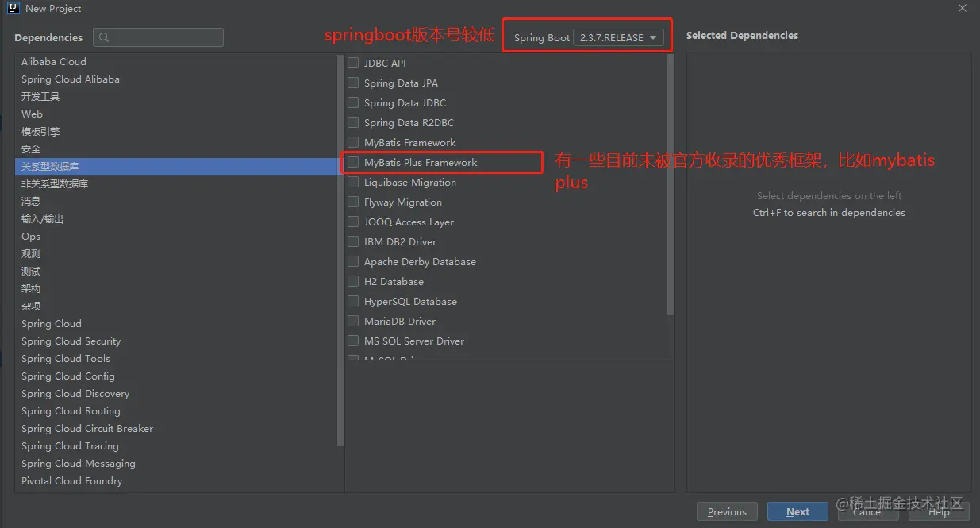980x528 pixels.
Task: Click the Next button
Action: tap(797, 511)
